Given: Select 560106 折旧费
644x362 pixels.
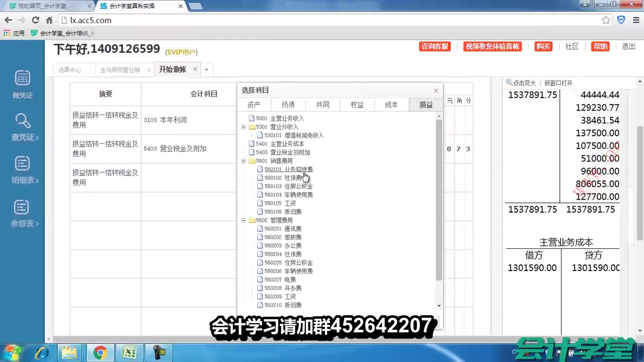Looking at the screenshot, I should [283, 212].
